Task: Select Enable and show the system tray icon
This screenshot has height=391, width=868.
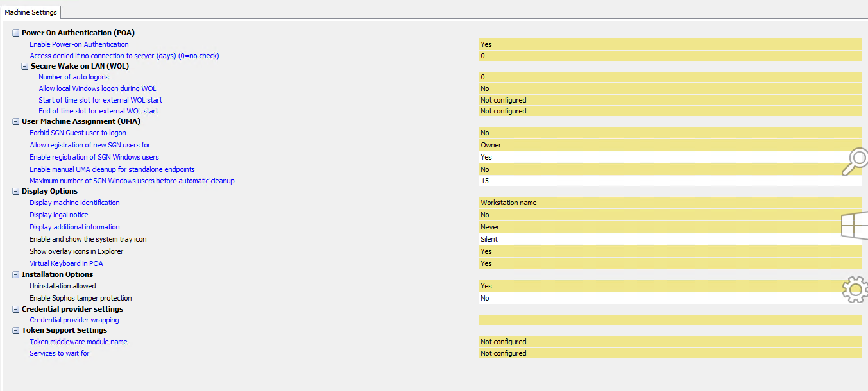Action: click(x=88, y=239)
